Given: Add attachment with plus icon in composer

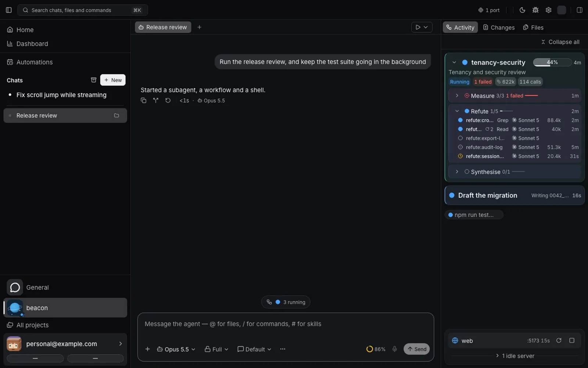Looking at the screenshot, I should pos(147,349).
